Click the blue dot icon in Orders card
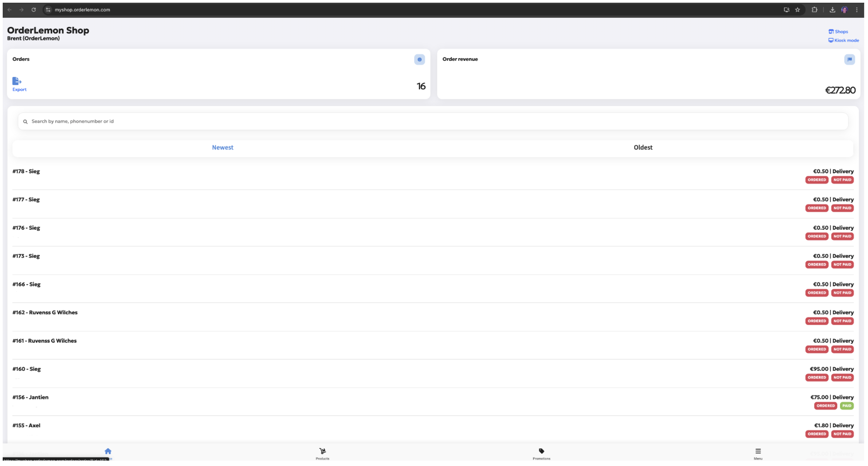Image resolution: width=868 pixels, height=466 pixels. point(419,60)
